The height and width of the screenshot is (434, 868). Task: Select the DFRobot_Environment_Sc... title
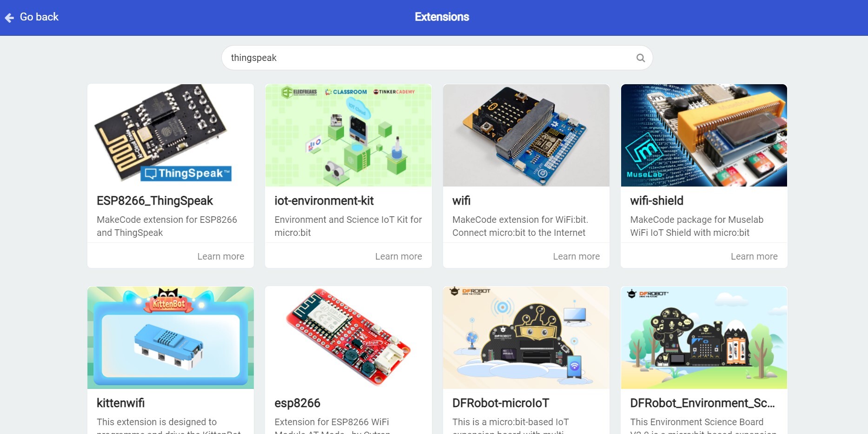click(702, 403)
